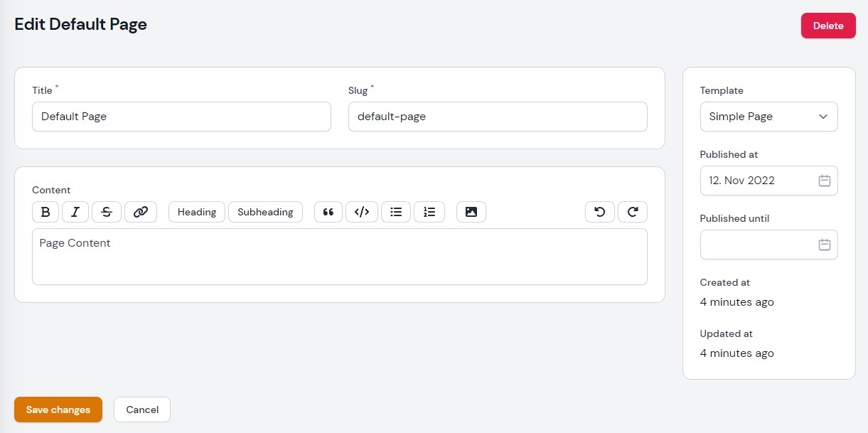Click into the Page Content text area
This screenshot has height=433, width=868.
340,257
